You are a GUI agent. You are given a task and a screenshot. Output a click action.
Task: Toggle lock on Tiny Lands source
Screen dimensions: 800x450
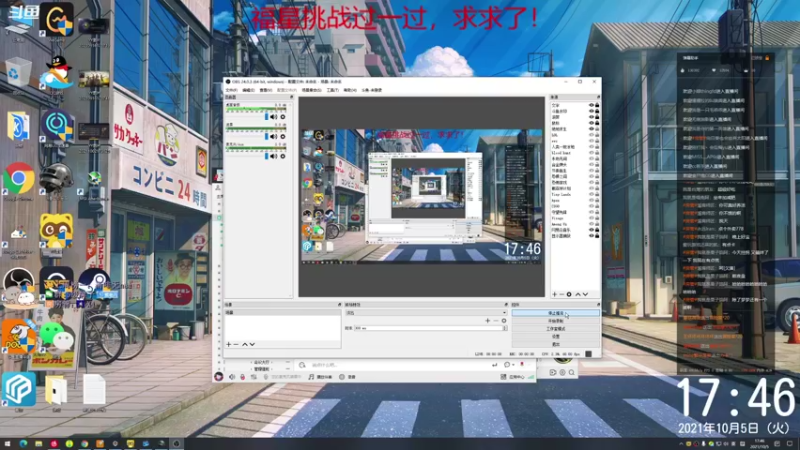coord(597,194)
